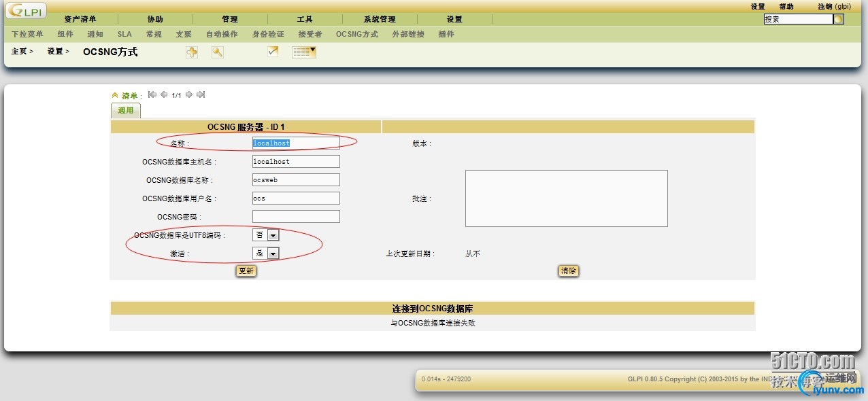Click the add new item plus icon

(x=192, y=52)
